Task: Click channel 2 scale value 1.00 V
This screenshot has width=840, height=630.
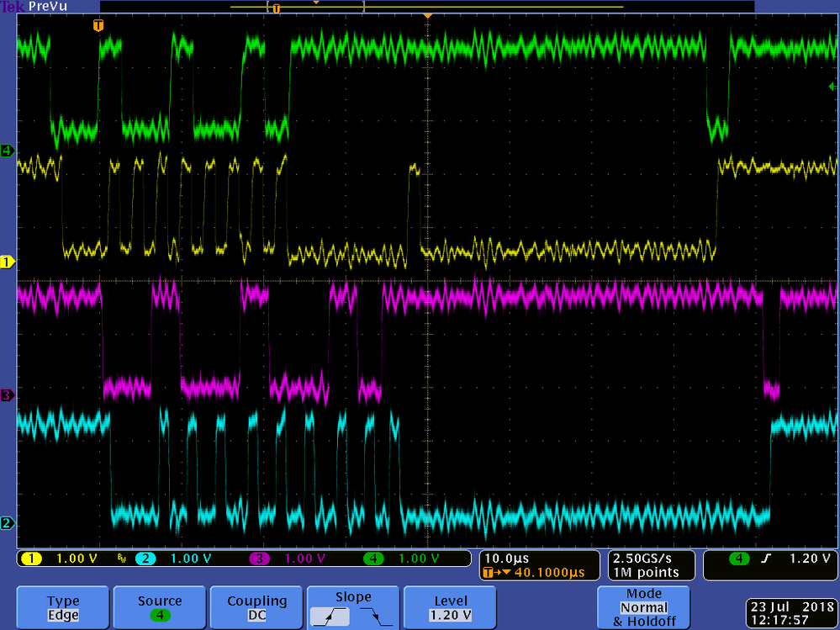Action: [191, 559]
